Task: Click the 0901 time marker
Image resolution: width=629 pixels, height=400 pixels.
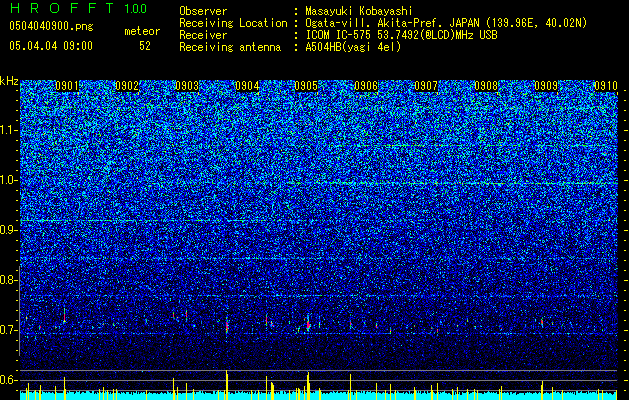Action: click(67, 86)
